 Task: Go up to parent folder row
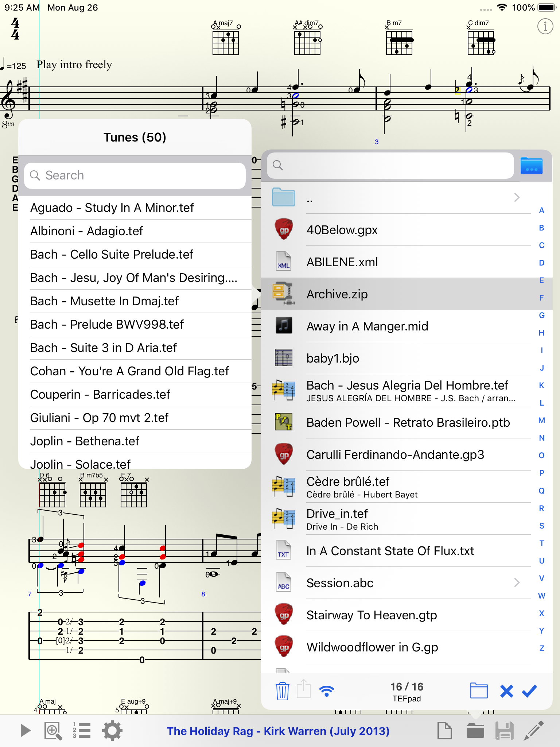(x=396, y=197)
